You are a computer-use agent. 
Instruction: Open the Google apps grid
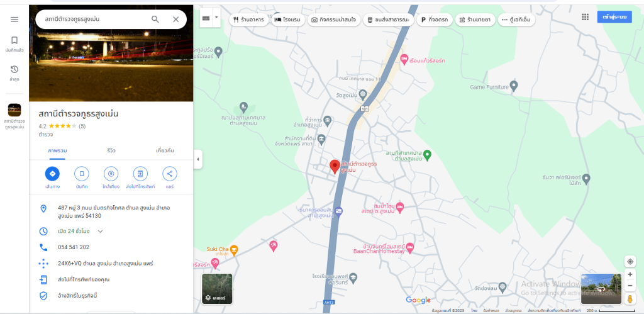pos(586,17)
